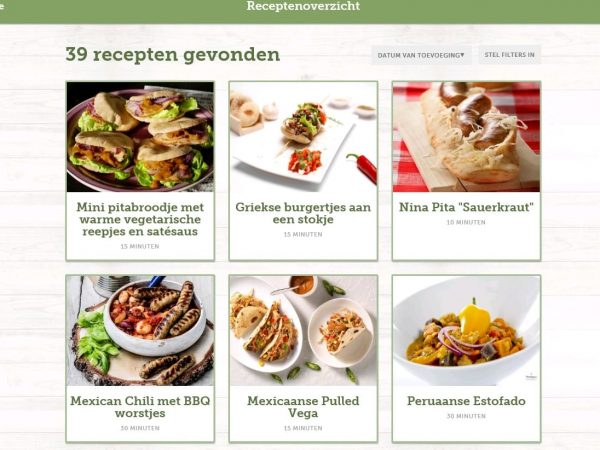Image resolution: width=600 pixels, height=450 pixels.
Task: Click the Mexican Chili met BBQ worstjes title
Action: coord(140,407)
